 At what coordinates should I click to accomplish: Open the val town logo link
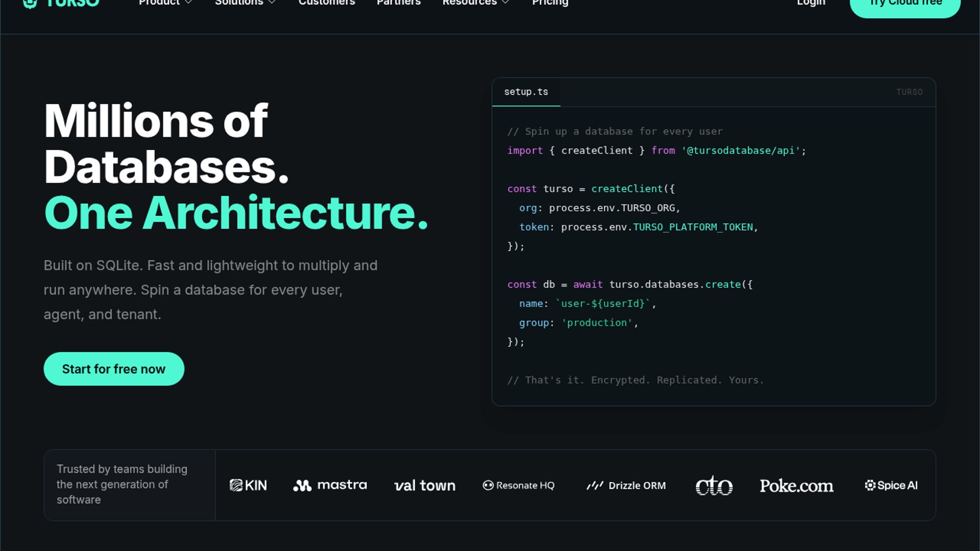pyautogui.click(x=425, y=485)
